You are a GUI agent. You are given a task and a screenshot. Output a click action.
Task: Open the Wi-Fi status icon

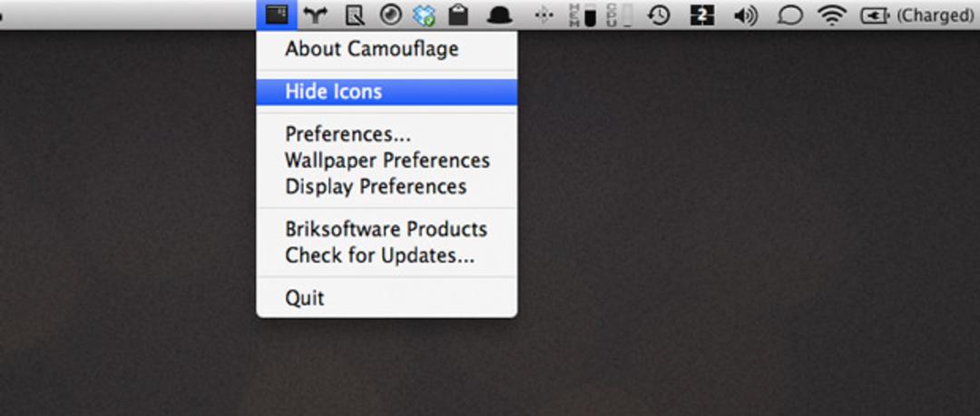[832, 15]
